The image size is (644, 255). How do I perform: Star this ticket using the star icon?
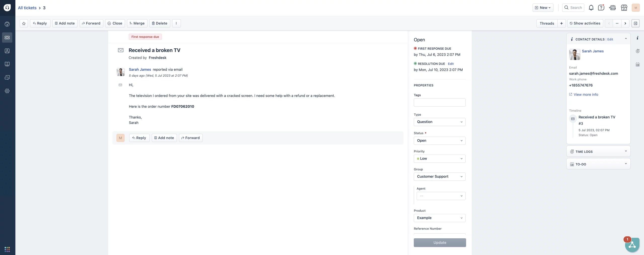[x=24, y=23]
